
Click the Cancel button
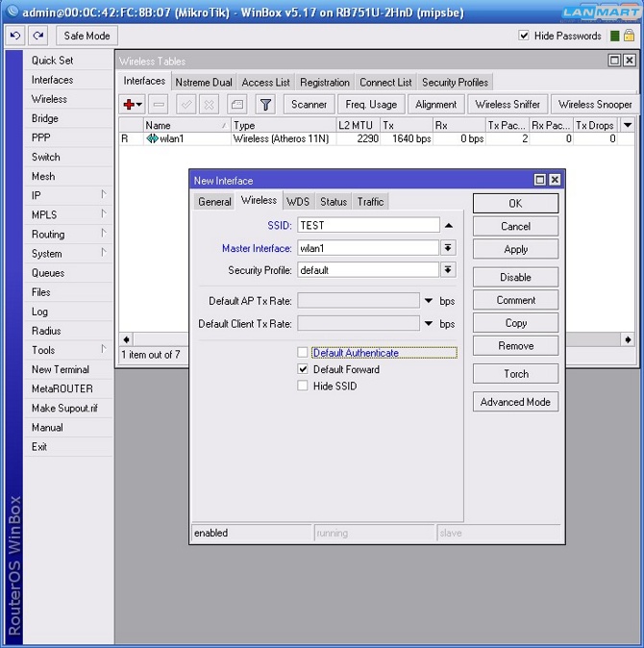click(x=515, y=227)
